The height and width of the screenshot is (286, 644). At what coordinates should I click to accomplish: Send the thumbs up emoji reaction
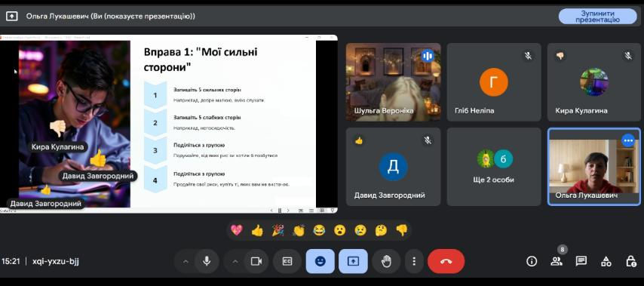[257, 230]
